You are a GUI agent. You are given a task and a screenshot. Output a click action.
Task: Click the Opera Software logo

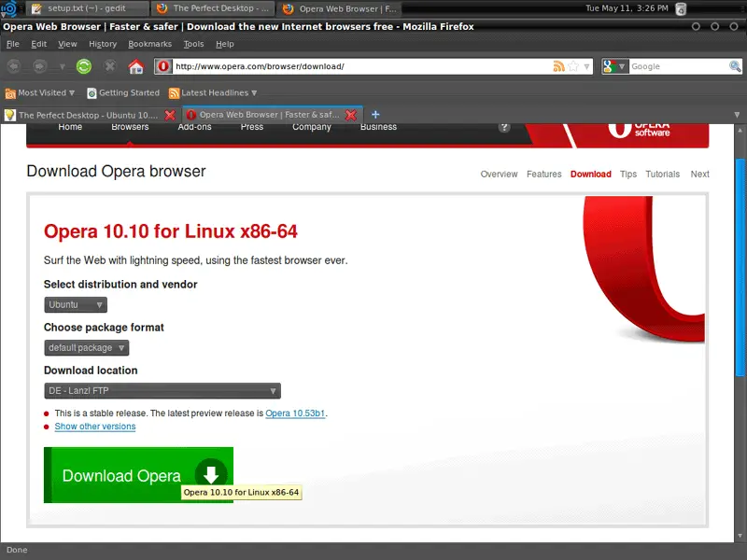639,131
